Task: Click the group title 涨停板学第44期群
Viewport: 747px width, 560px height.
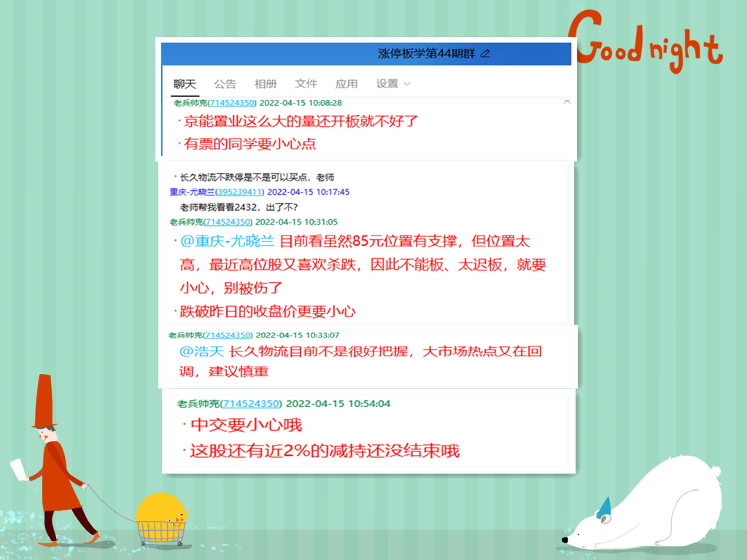Action: point(427,53)
